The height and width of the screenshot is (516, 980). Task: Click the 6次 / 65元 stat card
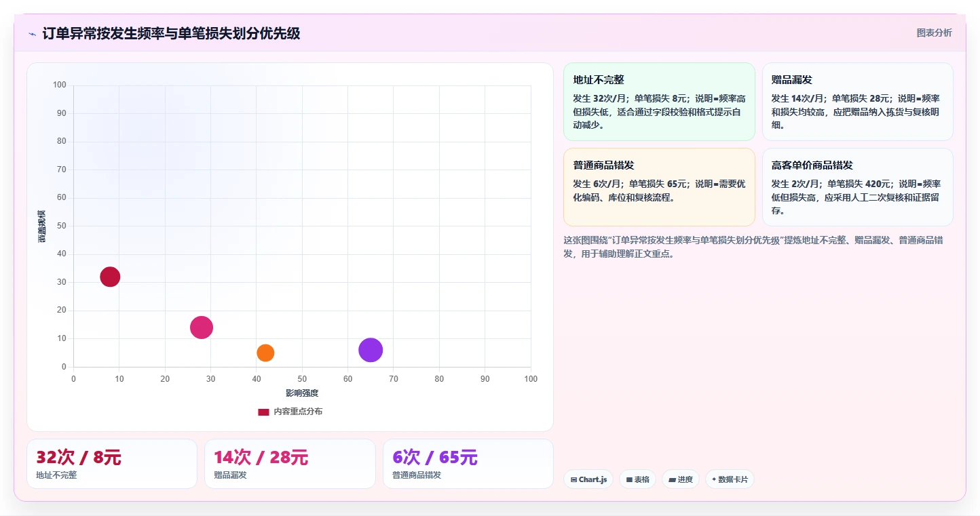point(468,464)
